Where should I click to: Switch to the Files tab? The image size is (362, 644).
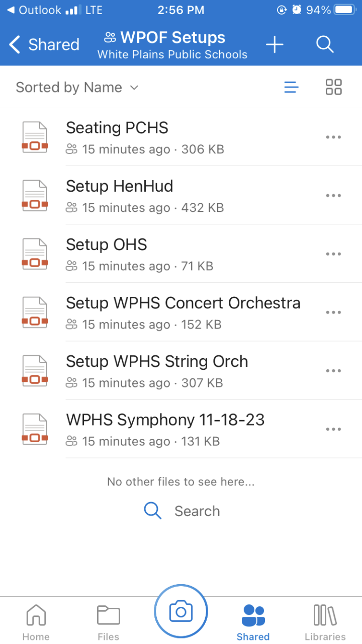pyautogui.click(x=108, y=622)
